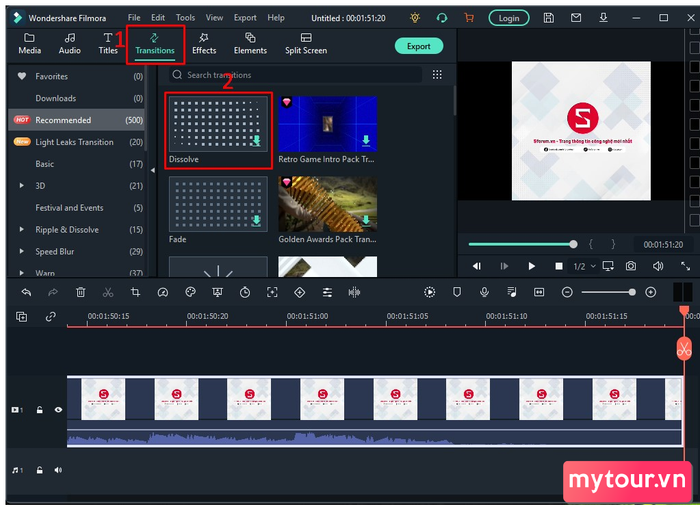Image resolution: width=700 pixels, height=513 pixels.
Task: Select the Fade transition thumbnail
Action: point(218,204)
